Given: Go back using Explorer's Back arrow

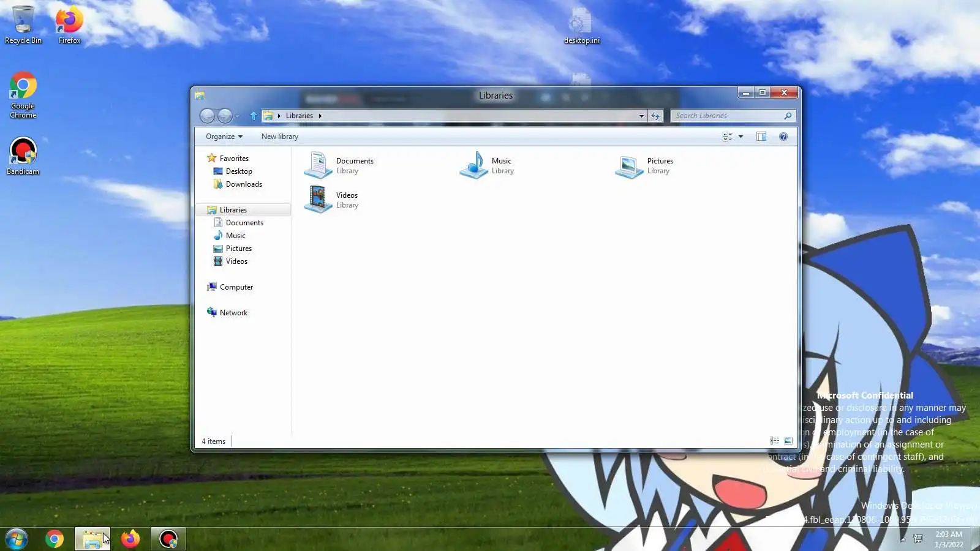Looking at the screenshot, I should click(x=208, y=116).
